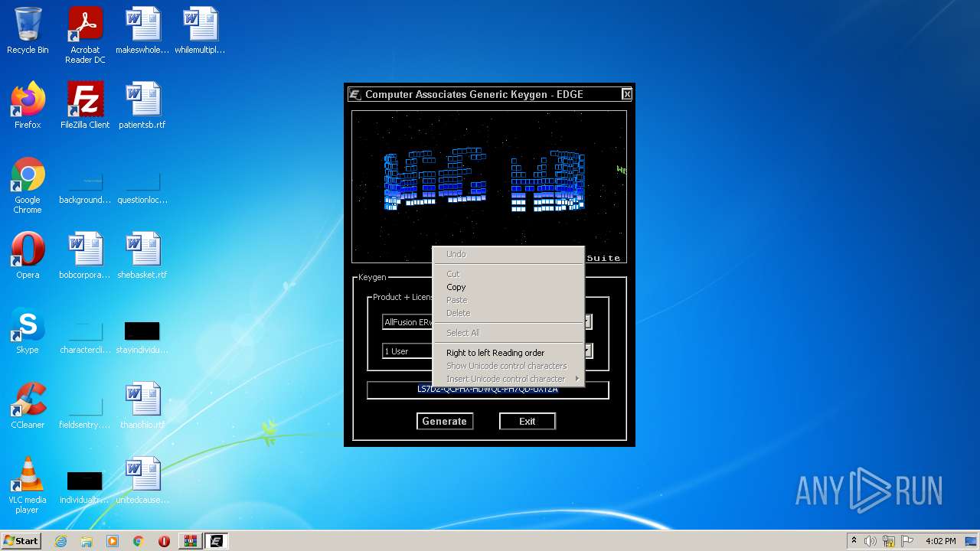Click the EDGE keygen taskbar button
The height and width of the screenshot is (551, 980).
tap(216, 541)
